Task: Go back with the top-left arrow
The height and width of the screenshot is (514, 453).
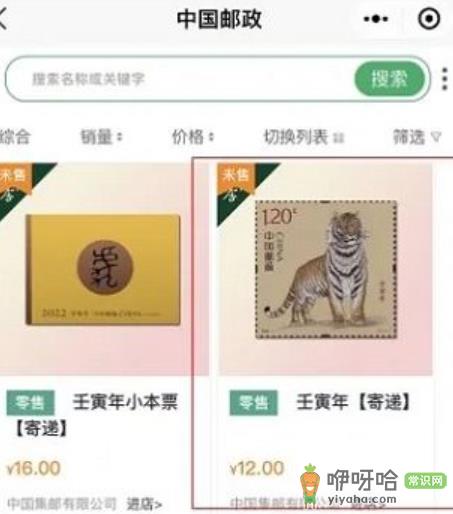Action: 3,18
